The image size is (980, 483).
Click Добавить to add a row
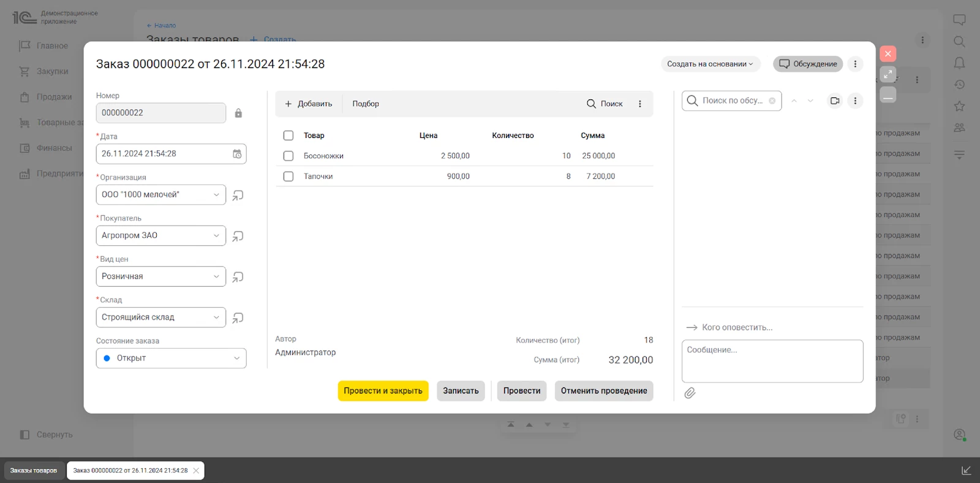click(x=309, y=104)
